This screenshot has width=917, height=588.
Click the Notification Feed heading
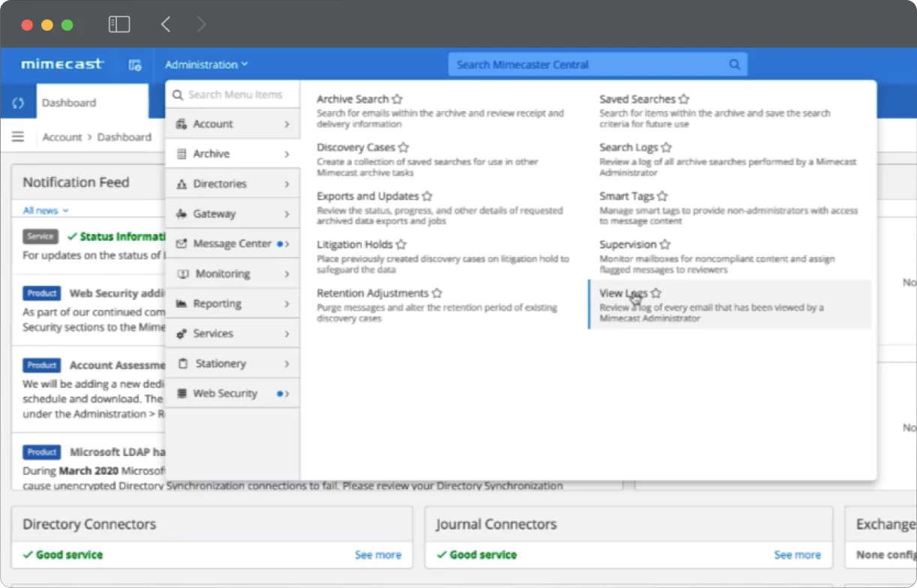(x=76, y=182)
